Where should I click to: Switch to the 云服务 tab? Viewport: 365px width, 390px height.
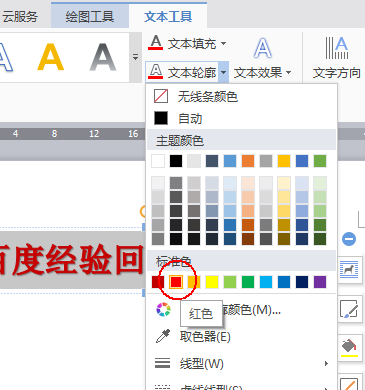click(x=20, y=16)
